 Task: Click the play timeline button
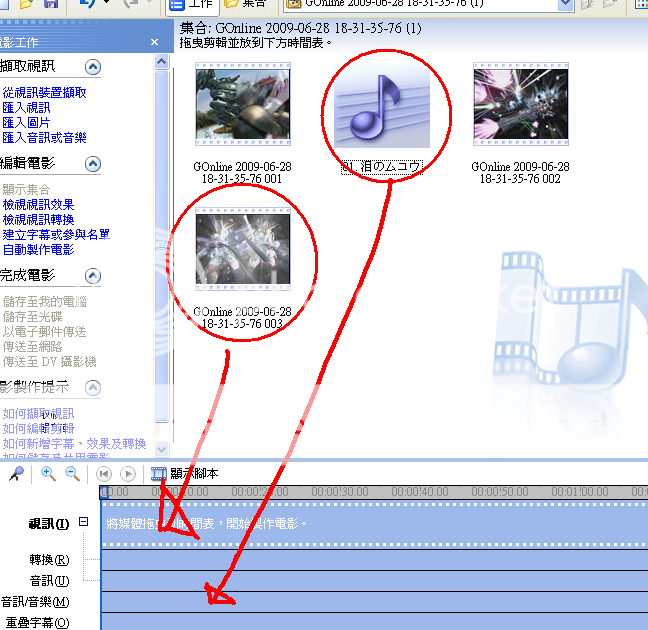[x=128, y=474]
